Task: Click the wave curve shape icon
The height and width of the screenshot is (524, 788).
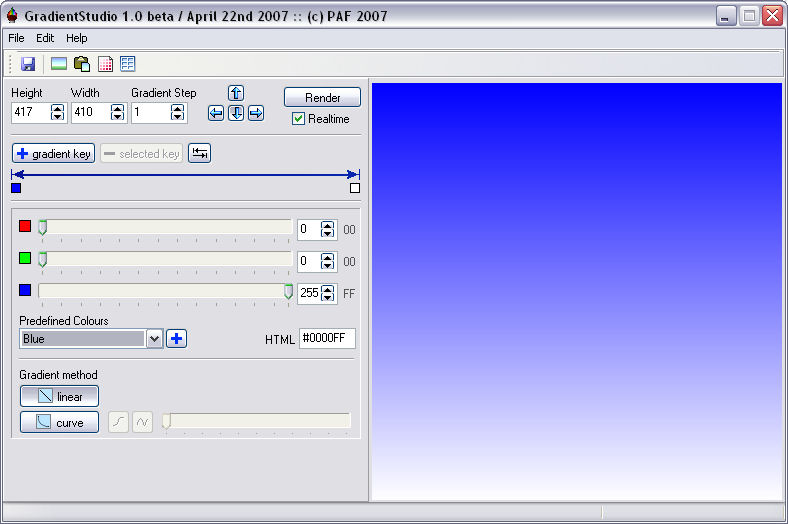Action: 143,422
